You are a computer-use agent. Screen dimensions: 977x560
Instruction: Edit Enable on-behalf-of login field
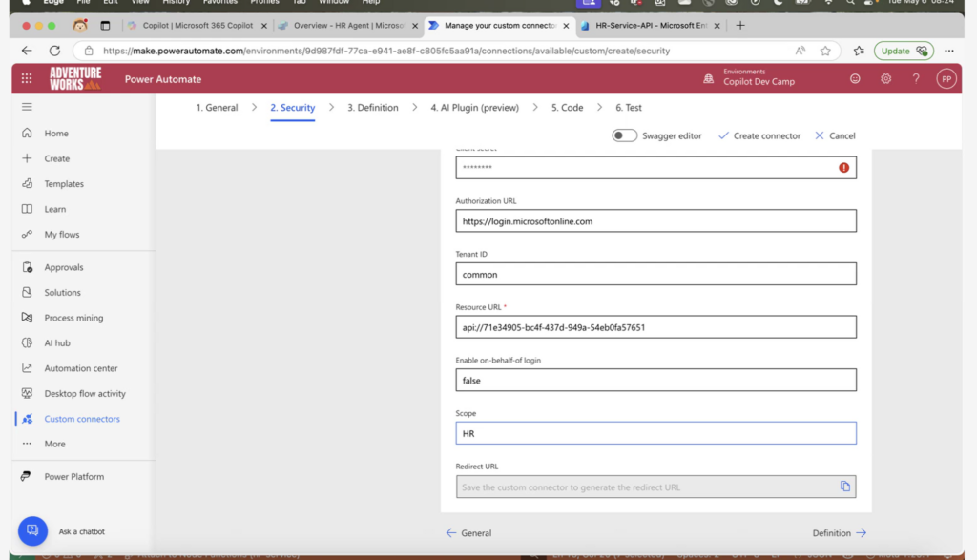point(655,380)
